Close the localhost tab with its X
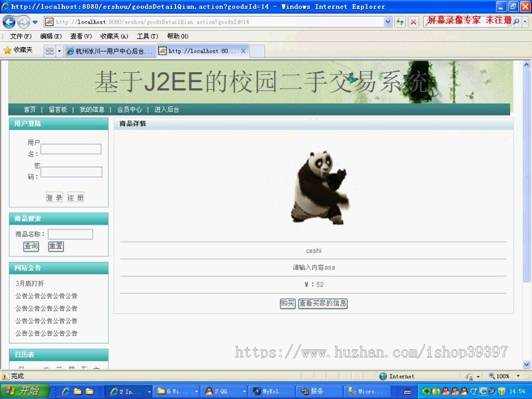This screenshot has width=532, height=399. pyautogui.click(x=244, y=51)
